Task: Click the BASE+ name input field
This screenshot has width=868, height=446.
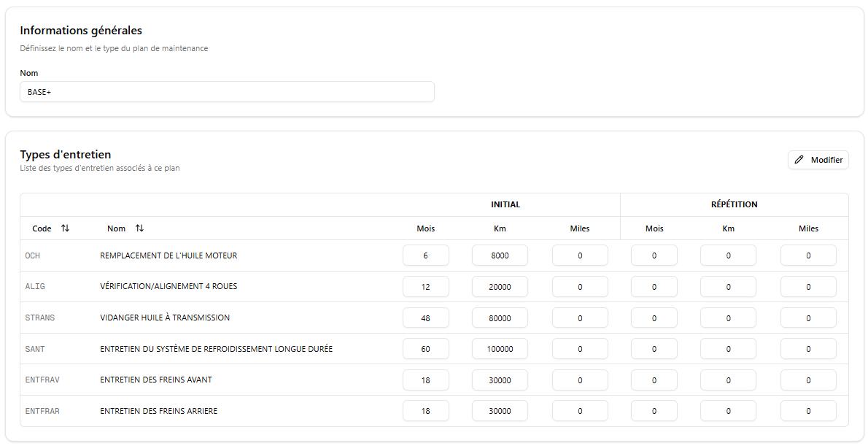Action: coord(227,92)
